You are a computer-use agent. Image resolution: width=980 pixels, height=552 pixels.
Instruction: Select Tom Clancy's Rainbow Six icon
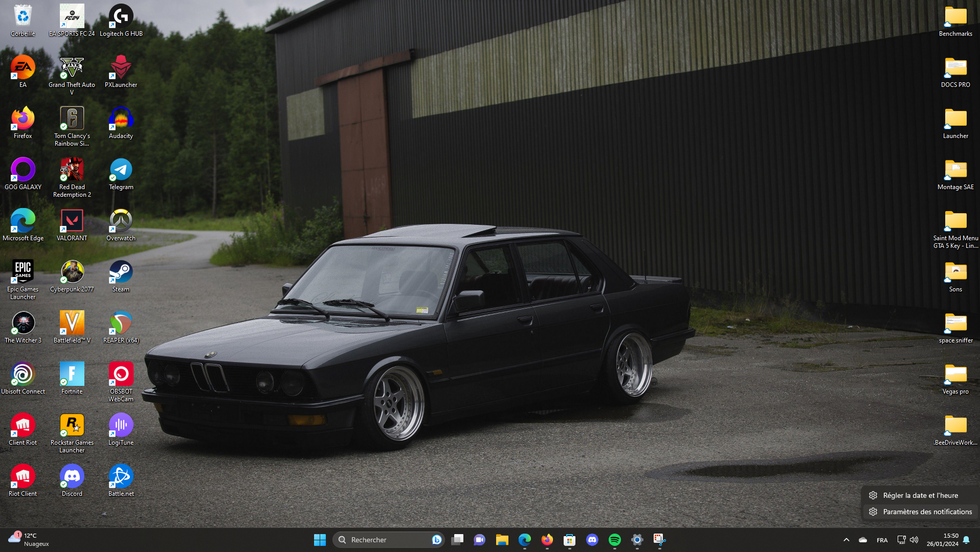[72, 126]
